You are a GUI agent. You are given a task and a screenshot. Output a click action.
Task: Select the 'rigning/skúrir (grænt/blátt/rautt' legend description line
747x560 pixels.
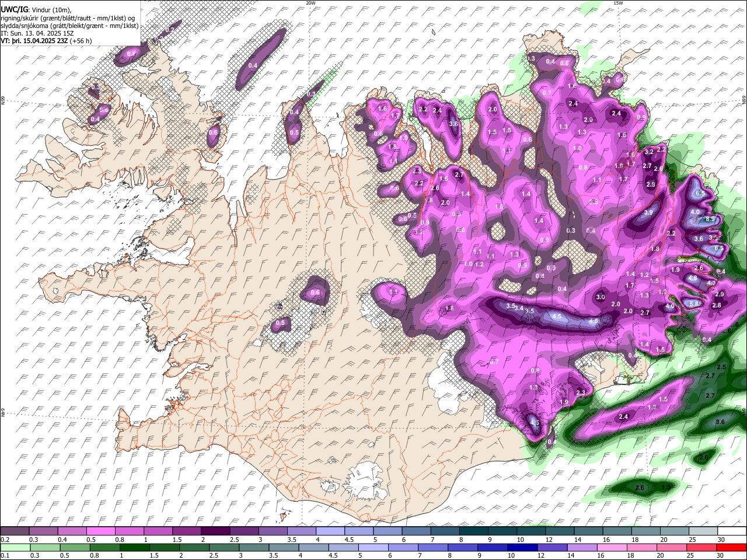[67, 17]
